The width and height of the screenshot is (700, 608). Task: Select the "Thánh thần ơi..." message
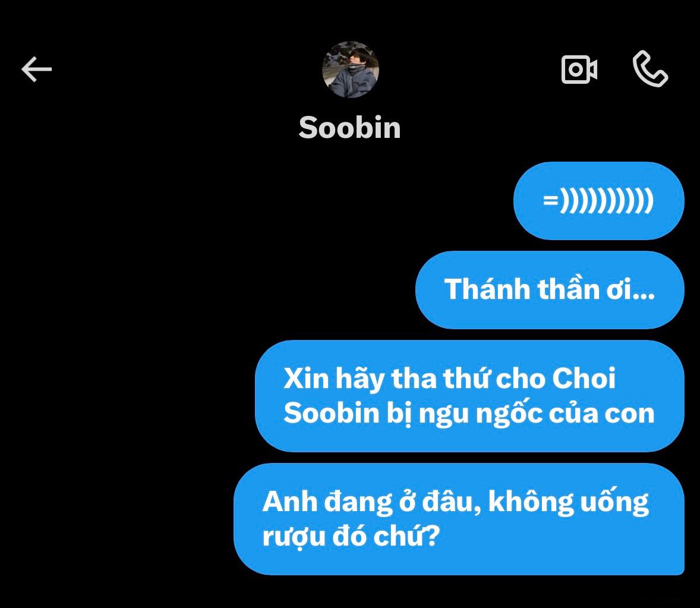(x=550, y=289)
